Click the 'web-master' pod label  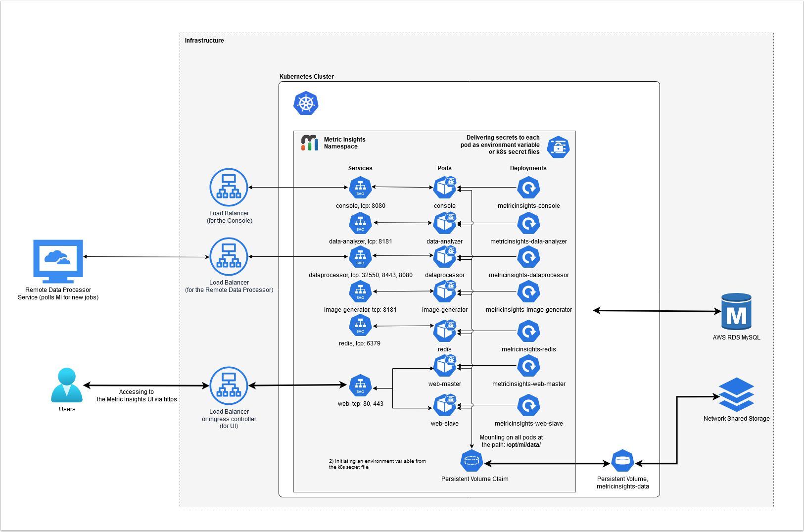(445, 384)
